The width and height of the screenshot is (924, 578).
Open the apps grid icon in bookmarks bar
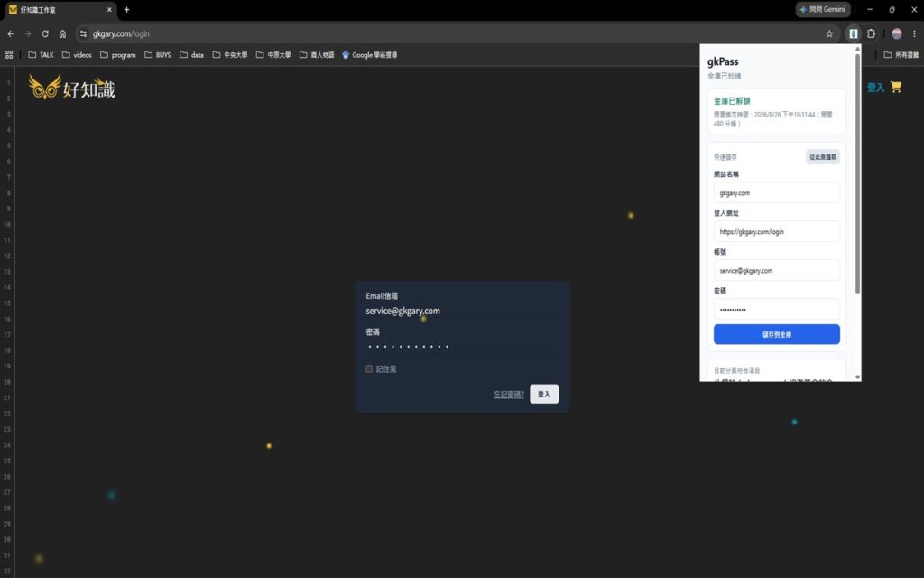9,55
